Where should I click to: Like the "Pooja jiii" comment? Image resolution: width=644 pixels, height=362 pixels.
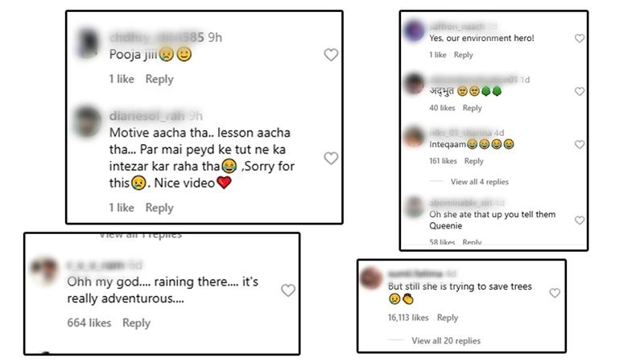point(330,55)
